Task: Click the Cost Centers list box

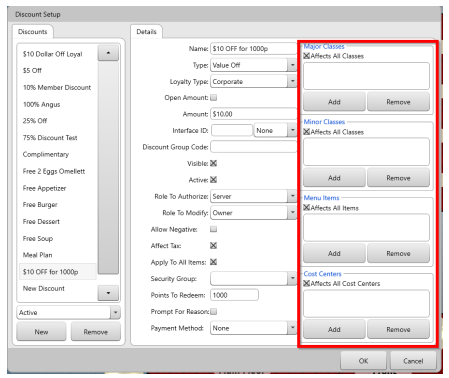Action: coord(366,304)
